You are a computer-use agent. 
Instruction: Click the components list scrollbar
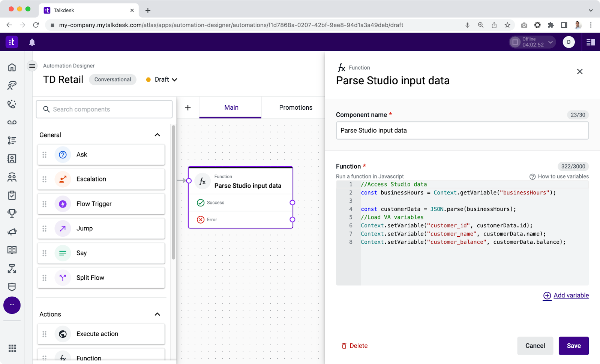(173, 192)
